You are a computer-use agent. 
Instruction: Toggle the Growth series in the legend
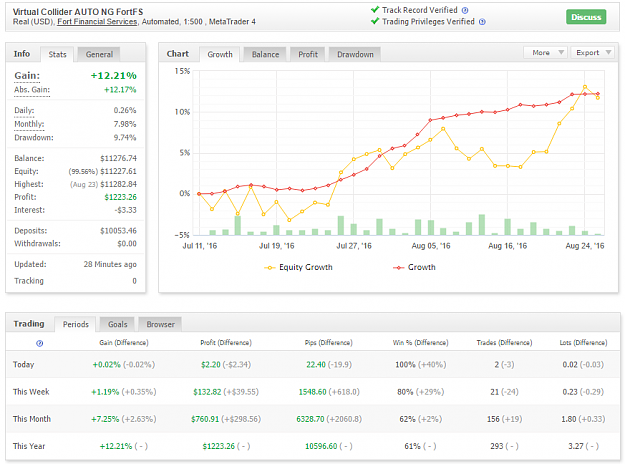[x=414, y=267]
